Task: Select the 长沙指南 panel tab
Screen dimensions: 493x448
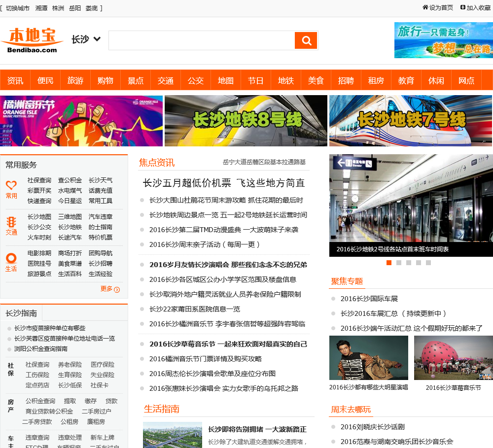Action: pyautogui.click(x=21, y=313)
